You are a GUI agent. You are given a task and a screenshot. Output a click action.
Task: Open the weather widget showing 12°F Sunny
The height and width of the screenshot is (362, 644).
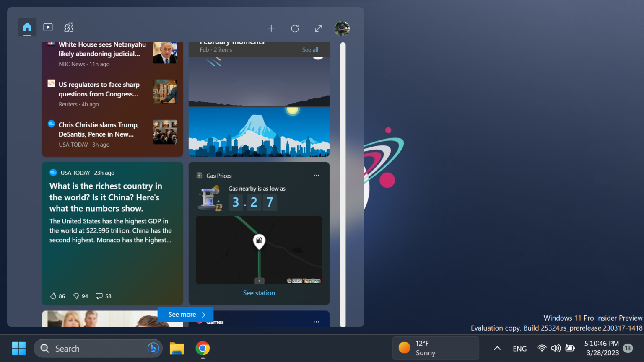[x=435, y=348]
